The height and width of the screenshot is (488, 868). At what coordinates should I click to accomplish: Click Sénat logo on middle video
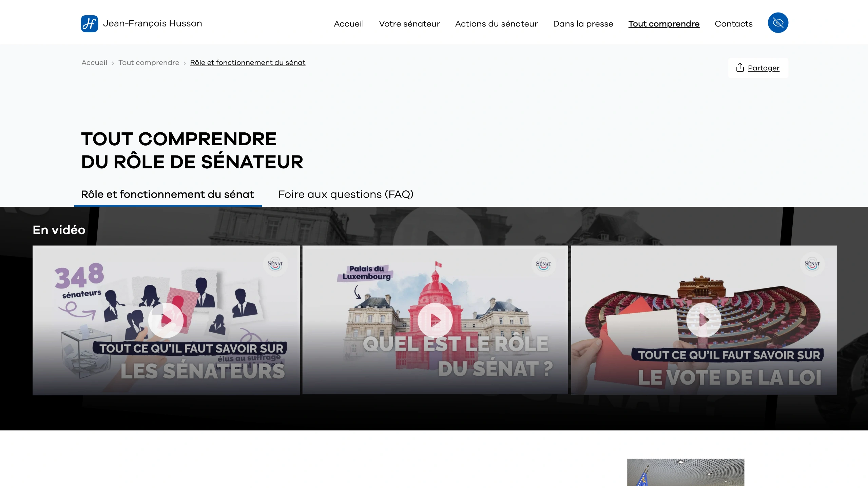tap(543, 264)
